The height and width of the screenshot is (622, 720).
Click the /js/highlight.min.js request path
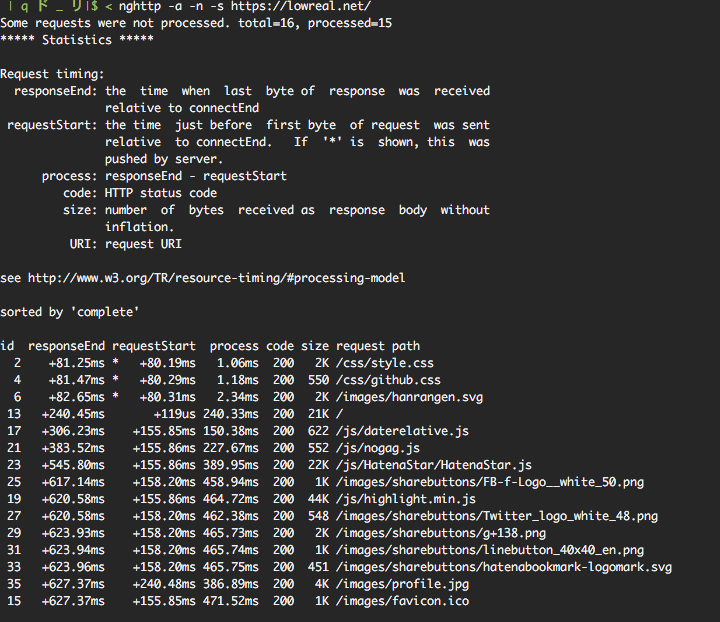(405, 499)
